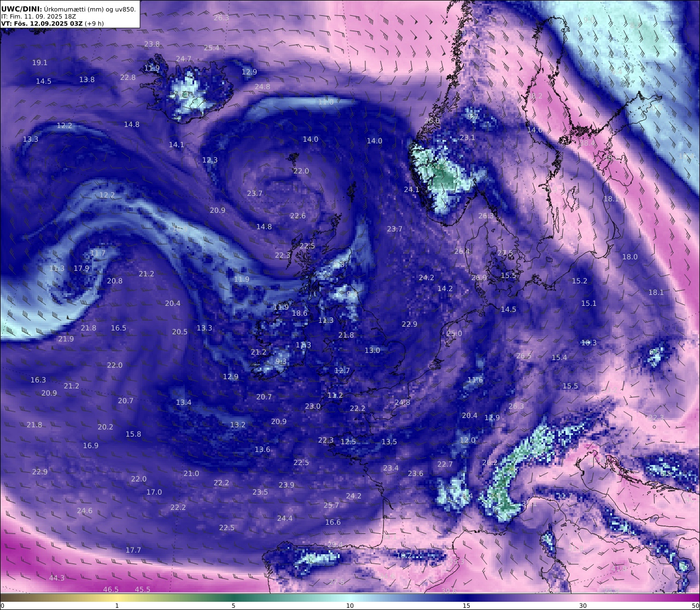Select the map value 21.9
Image resolution: width=700 pixels, height=610 pixels.
click(x=66, y=339)
